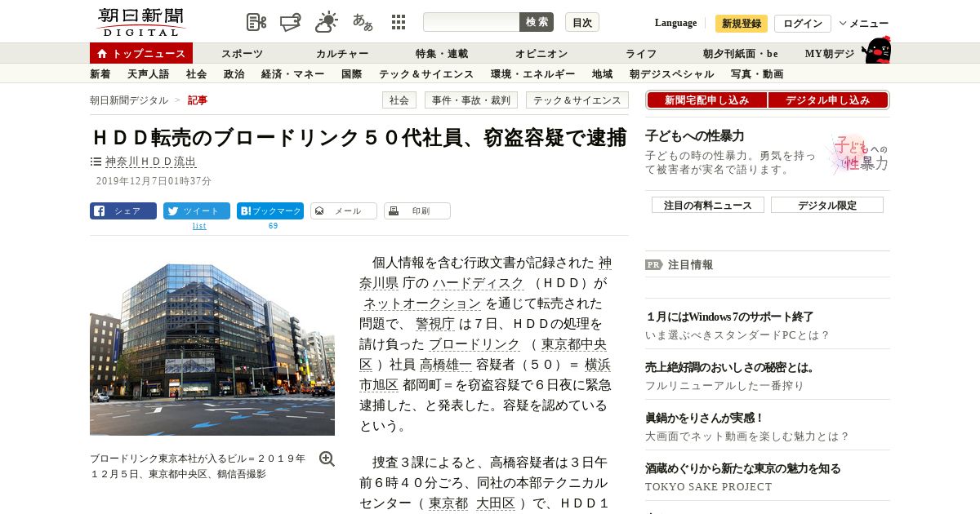Open the 売上絶好調のおいしさの秘密 promo
The height and width of the screenshot is (514, 980).
coord(731,367)
